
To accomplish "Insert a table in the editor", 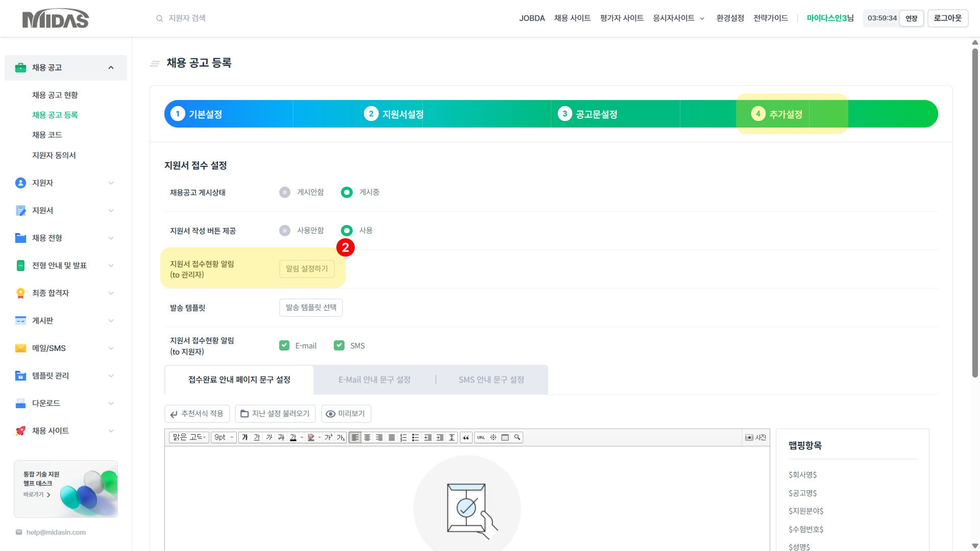I will click(x=505, y=437).
